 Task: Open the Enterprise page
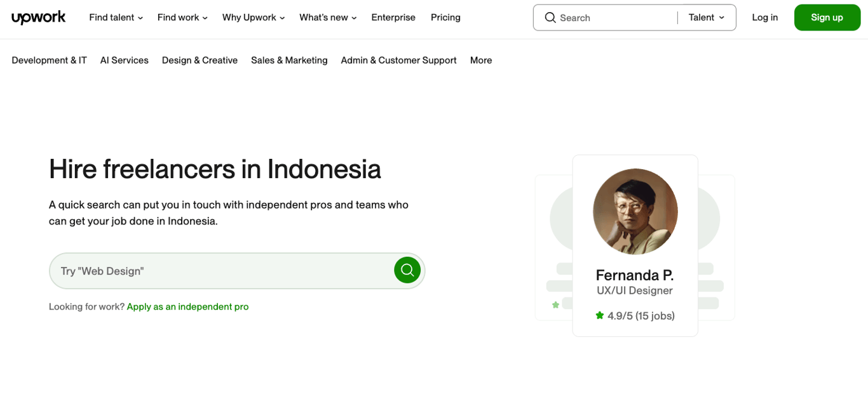pos(393,17)
